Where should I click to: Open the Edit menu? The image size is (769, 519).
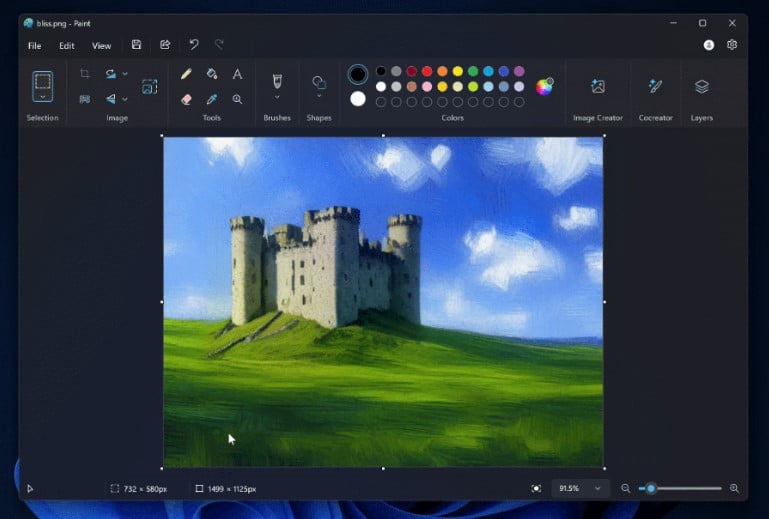[x=67, y=46]
